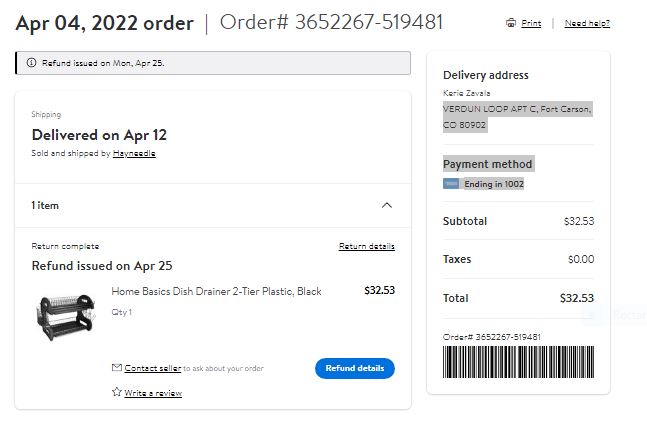The height and width of the screenshot is (426, 647).
Task: Open Return details link
Action: (367, 246)
